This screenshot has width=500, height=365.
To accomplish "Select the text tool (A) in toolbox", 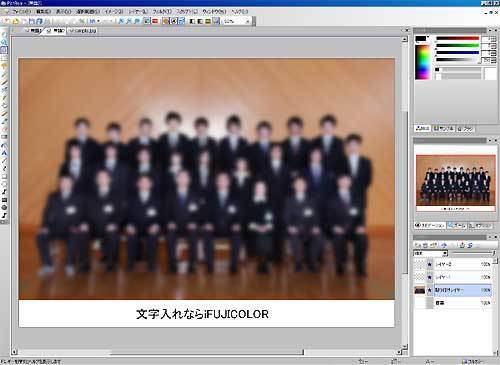I will point(4,153).
